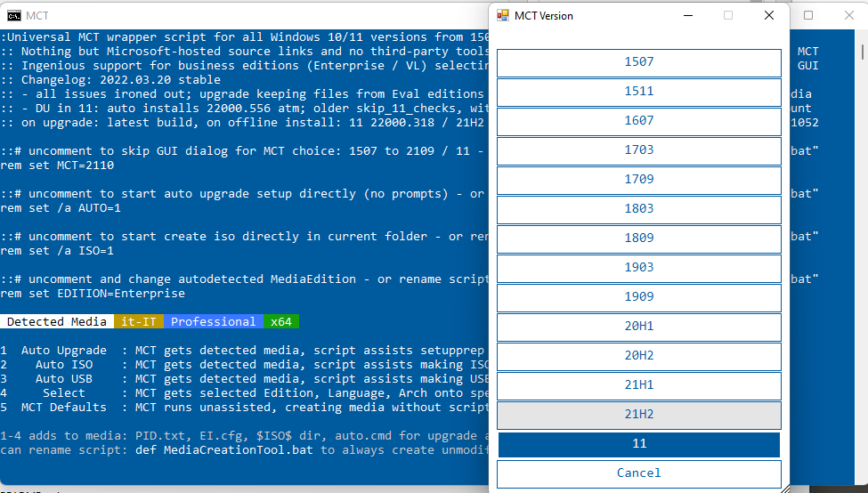Pick the 20H1 release button
The image size is (868, 493).
[639, 327]
